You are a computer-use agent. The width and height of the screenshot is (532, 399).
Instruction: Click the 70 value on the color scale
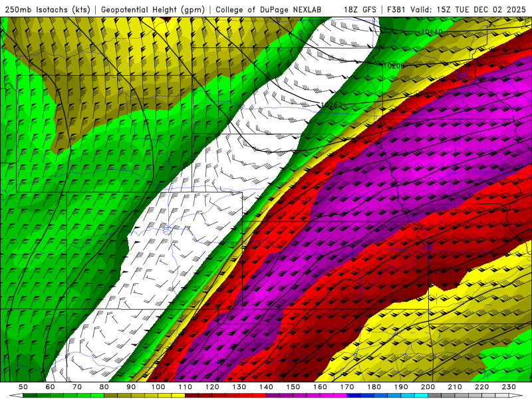77,387
